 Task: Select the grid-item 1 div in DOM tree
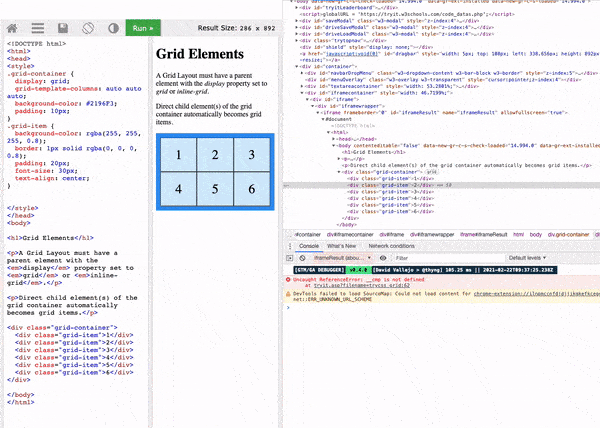391,179
